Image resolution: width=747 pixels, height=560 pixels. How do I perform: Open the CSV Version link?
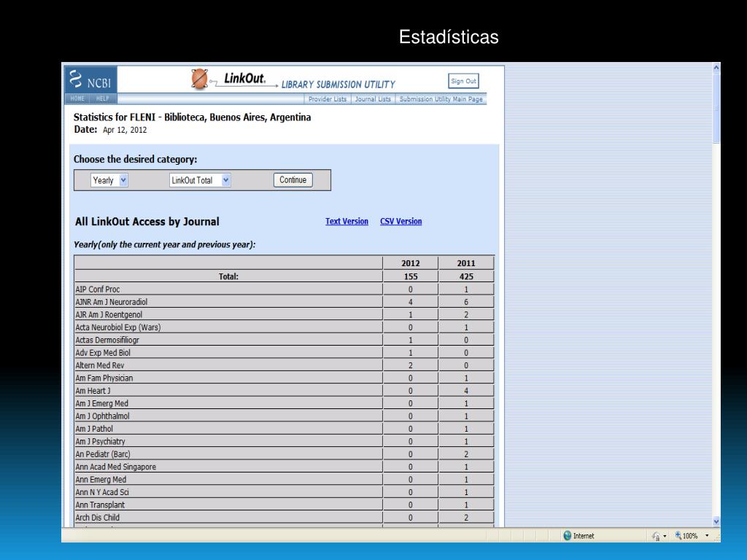coord(400,222)
